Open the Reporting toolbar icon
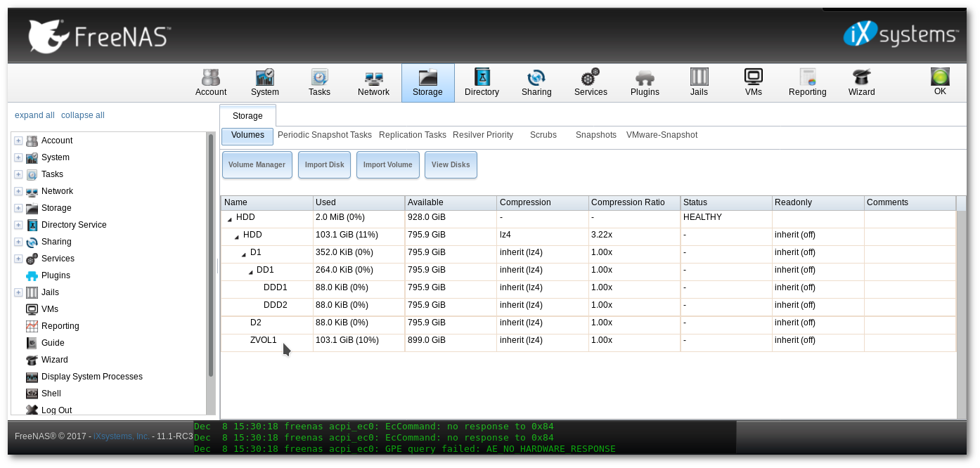 (x=807, y=83)
